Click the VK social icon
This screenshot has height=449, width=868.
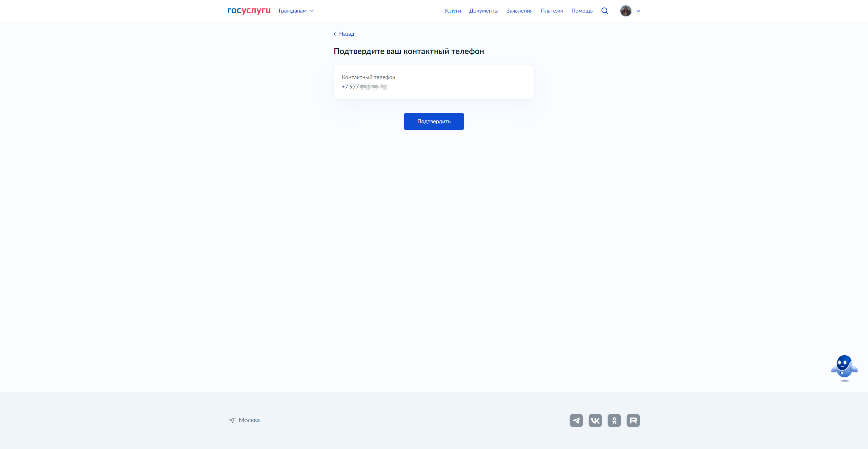pos(595,420)
